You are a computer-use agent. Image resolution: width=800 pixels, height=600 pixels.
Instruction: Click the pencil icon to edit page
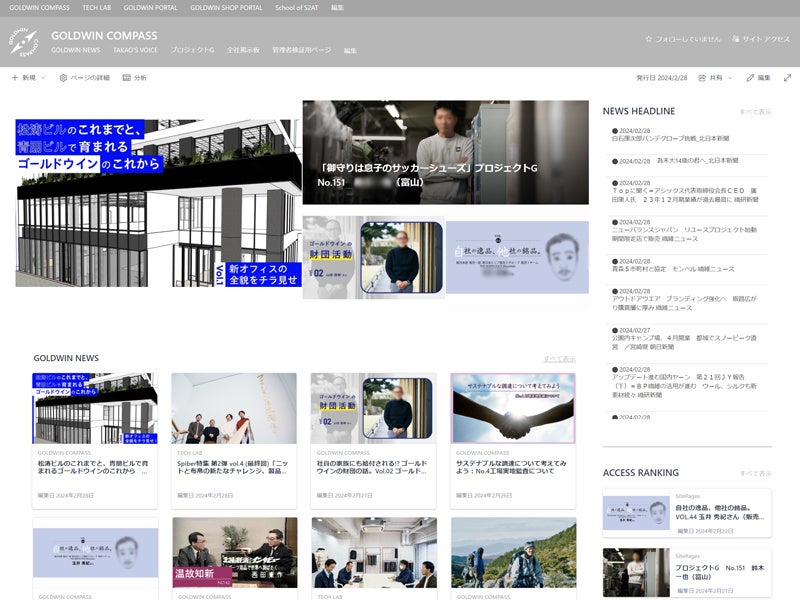click(x=749, y=78)
